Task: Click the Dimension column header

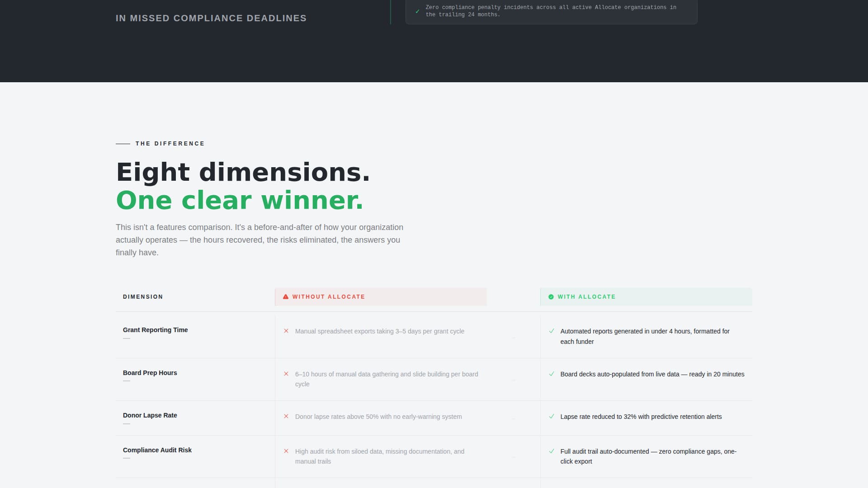Action: coord(143,297)
